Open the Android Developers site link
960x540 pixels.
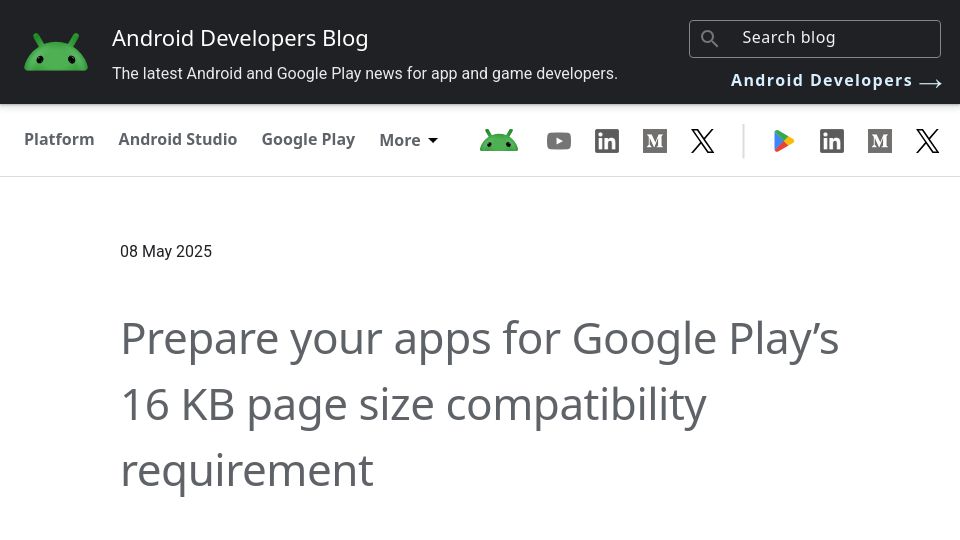pos(821,81)
